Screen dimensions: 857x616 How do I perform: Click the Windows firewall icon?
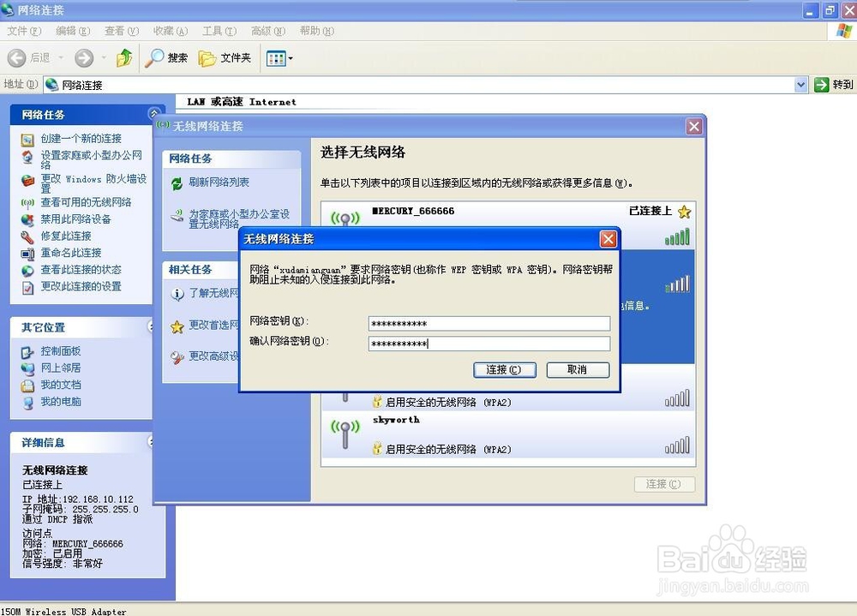click(x=28, y=180)
